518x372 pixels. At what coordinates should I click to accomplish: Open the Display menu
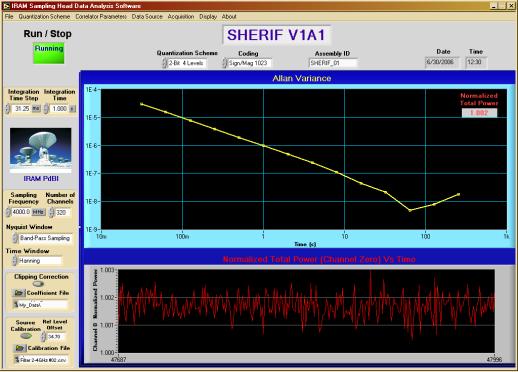[x=208, y=16]
